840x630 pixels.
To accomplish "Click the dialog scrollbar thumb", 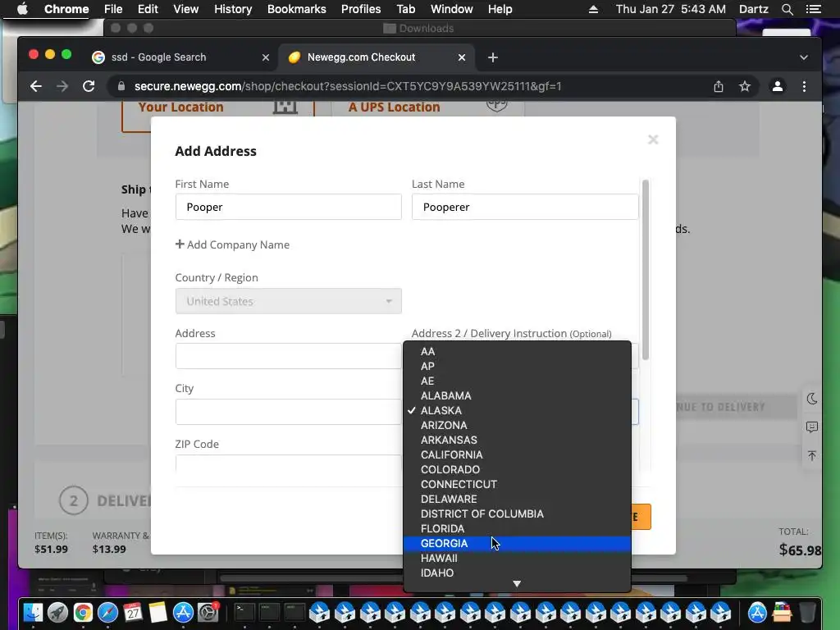I will [646, 269].
